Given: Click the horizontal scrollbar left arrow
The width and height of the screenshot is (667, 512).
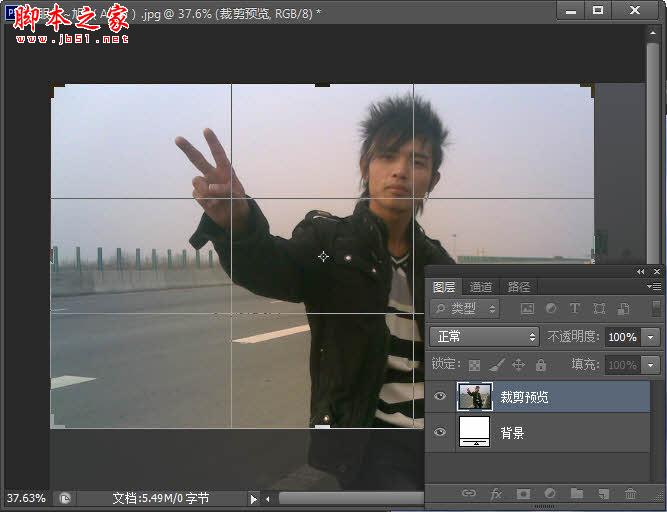Looking at the screenshot, I should pyautogui.click(x=268, y=499).
